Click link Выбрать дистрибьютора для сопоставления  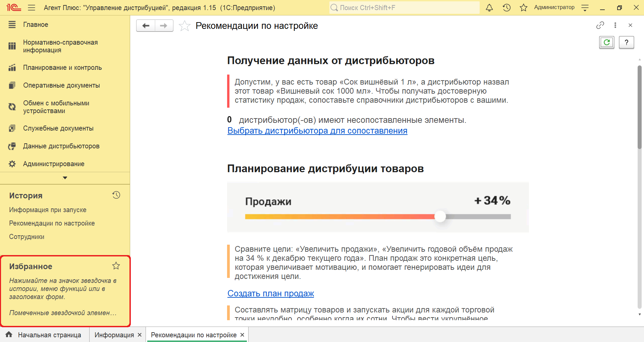coord(317,131)
